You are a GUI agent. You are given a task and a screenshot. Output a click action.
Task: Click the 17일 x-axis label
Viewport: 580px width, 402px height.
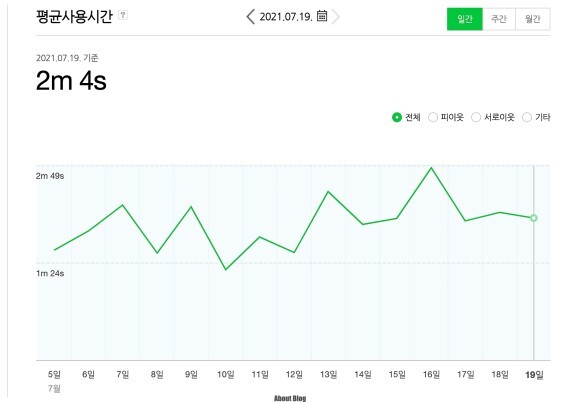tap(466, 375)
